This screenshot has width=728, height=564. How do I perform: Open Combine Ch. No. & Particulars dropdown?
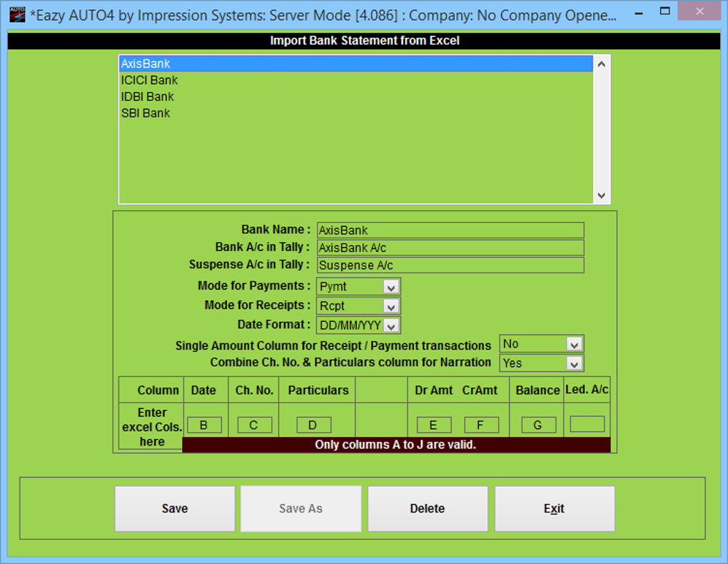(574, 364)
